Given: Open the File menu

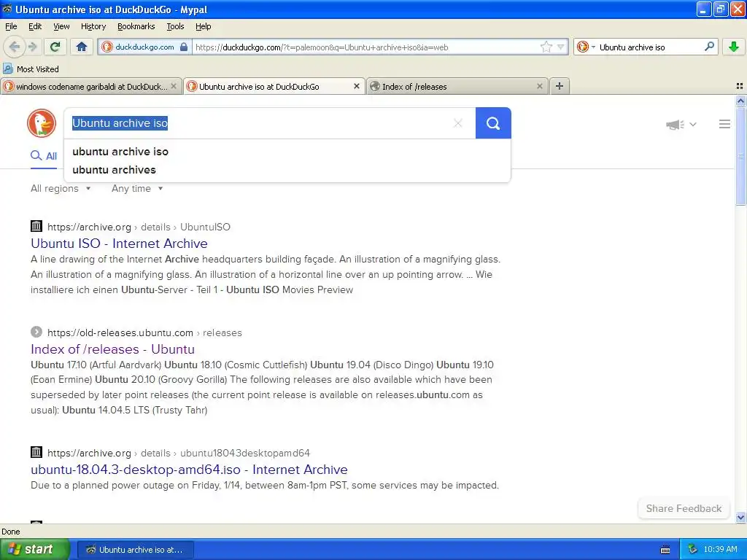Looking at the screenshot, I should coord(11,26).
